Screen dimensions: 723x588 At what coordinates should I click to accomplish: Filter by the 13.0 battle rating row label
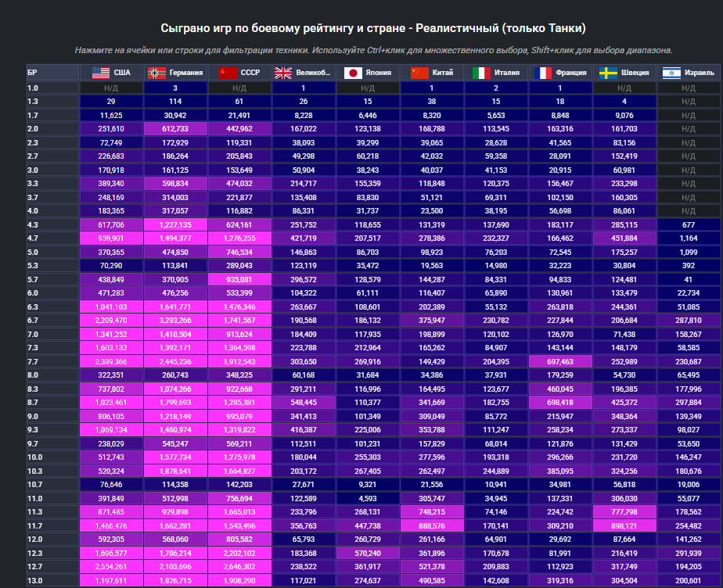(x=52, y=580)
